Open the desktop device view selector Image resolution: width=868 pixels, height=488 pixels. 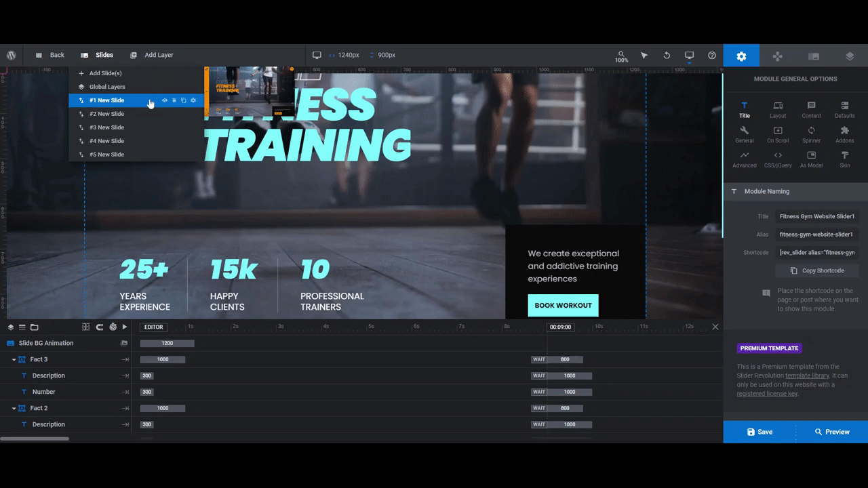[689, 56]
